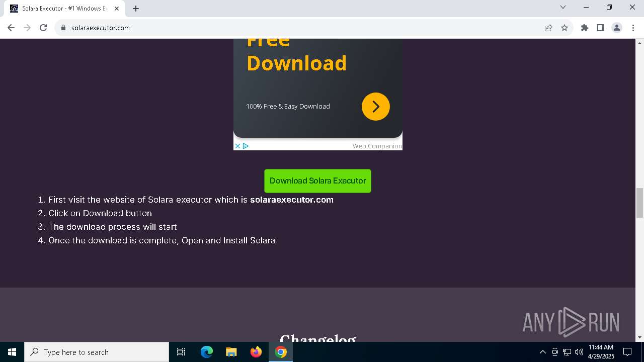Click the green Download Solara Executor button
Image resolution: width=644 pixels, height=362 pixels.
[317, 181]
